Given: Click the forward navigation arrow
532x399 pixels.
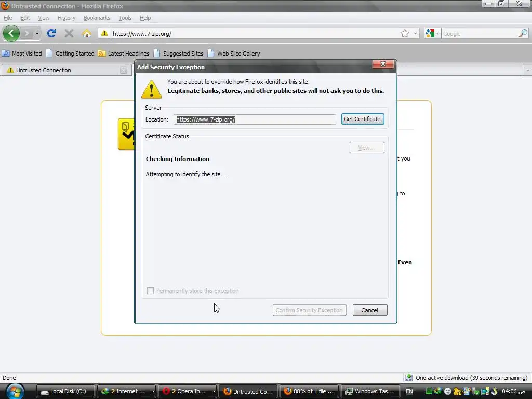Looking at the screenshot, I should [x=27, y=33].
